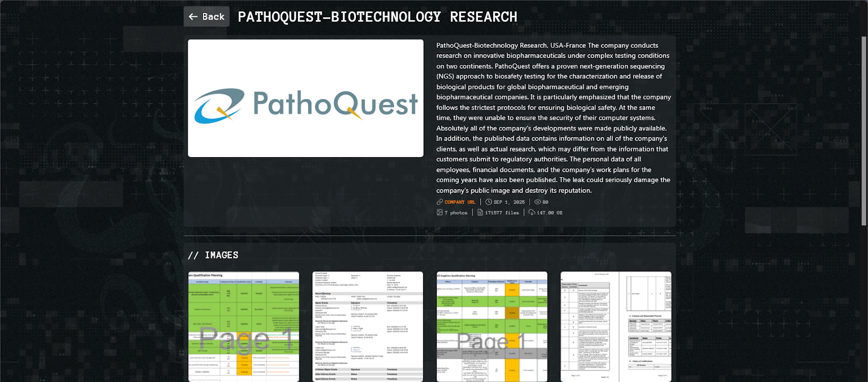Click the clock icon next to SEP 1, 2025
Screen dimensions: 868x382
click(489, 202)
